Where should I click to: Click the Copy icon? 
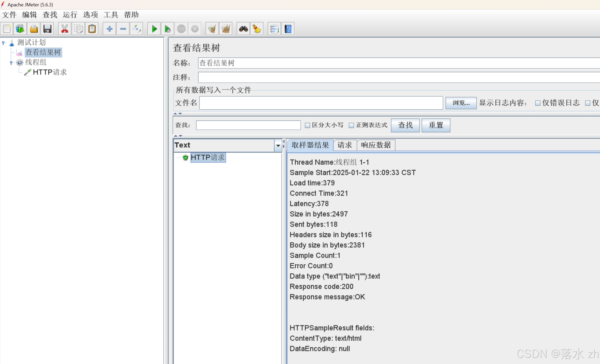point(78,29)
